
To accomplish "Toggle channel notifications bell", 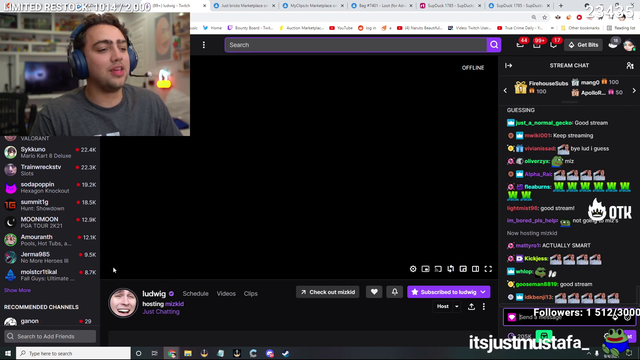I will tap(395, 292).
